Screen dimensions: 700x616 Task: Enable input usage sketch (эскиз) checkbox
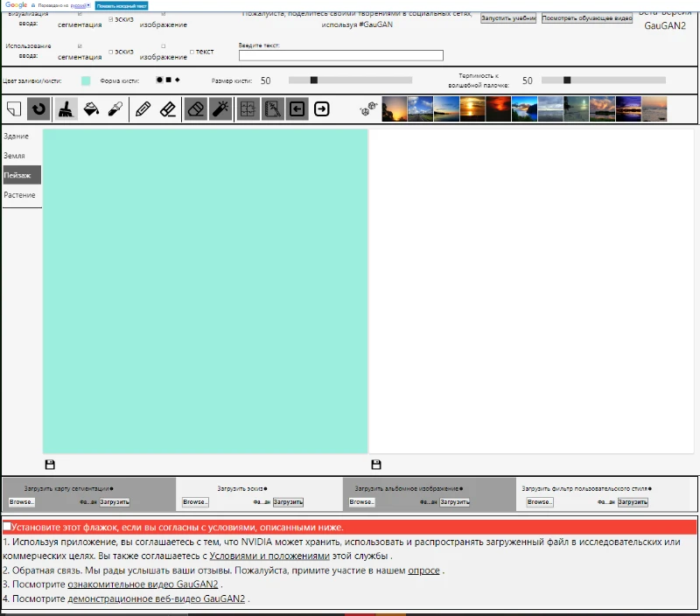point(111,52)
